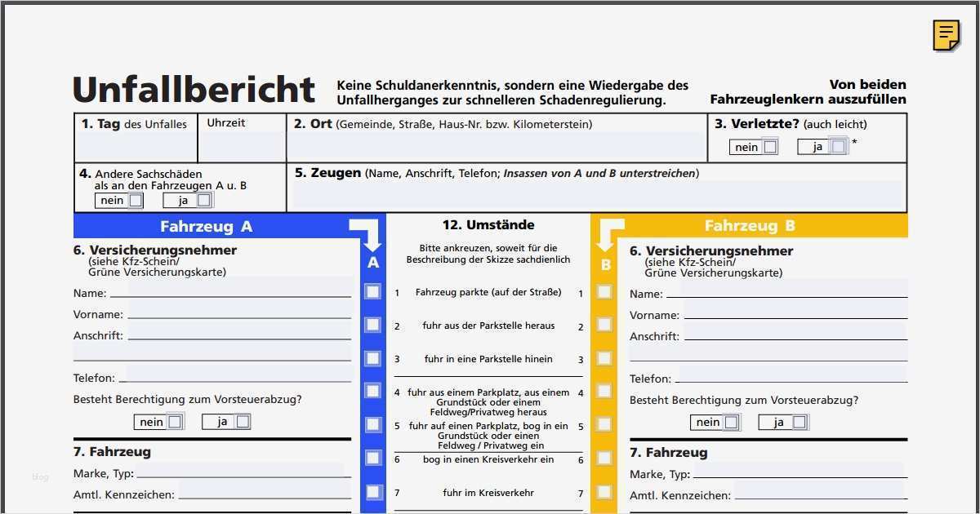Click the Telefon field under Fahrzeug B

point(792,374)
